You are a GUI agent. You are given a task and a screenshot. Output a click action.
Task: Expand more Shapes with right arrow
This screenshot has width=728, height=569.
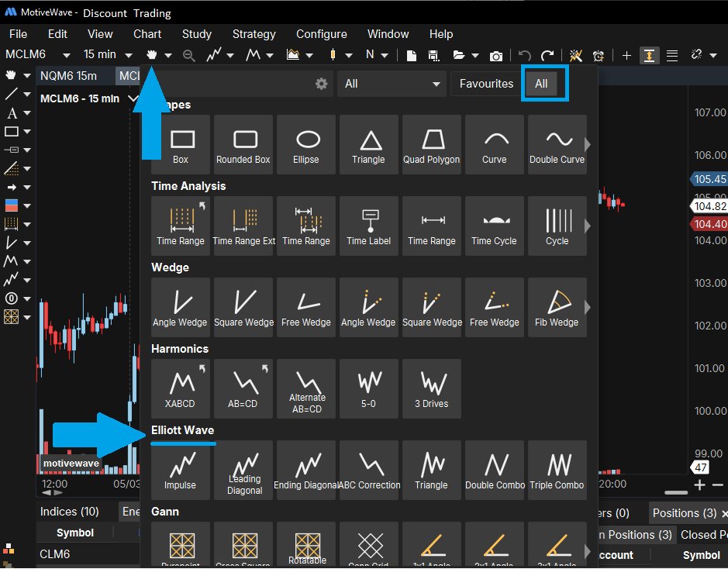(x=588, y=145)
